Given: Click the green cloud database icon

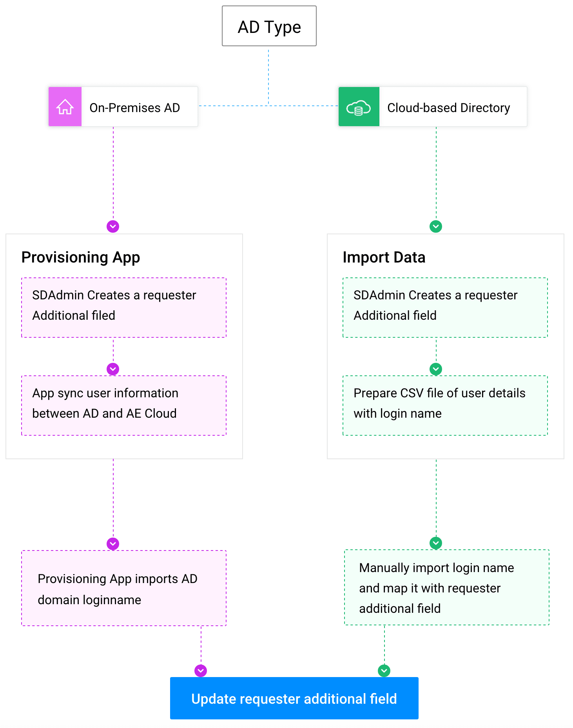Looking at the screenshot, I should tap(359, 107).
